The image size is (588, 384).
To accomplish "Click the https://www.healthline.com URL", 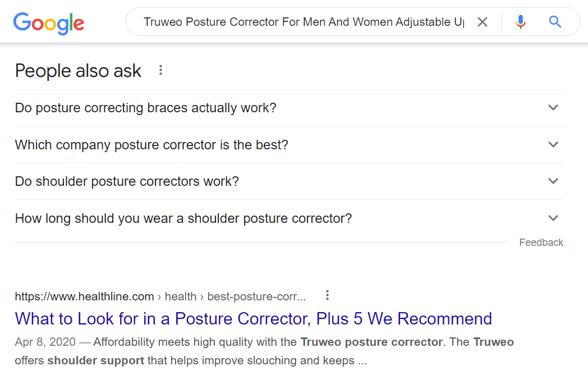I will point(84,296).
